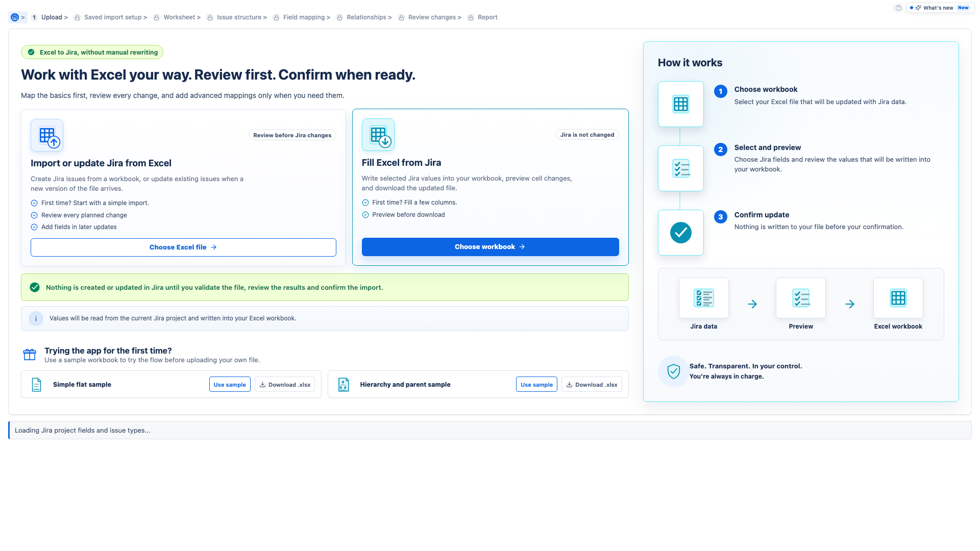This screenshot has width=980, height=551.
Task: Download Simple flat sample .xlsx
Action: coord(285,385)
